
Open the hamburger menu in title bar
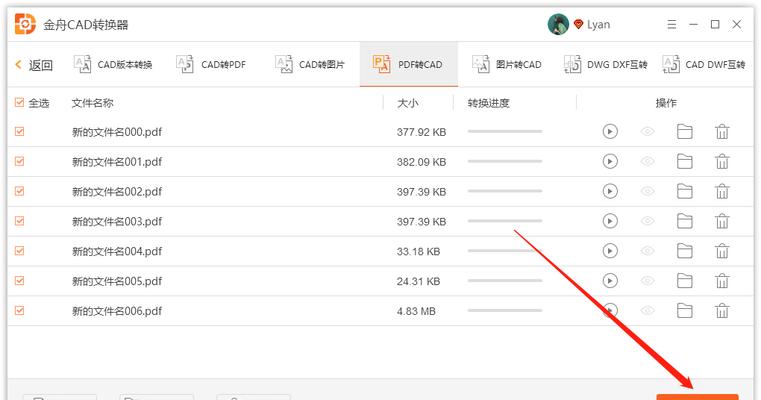672,24
